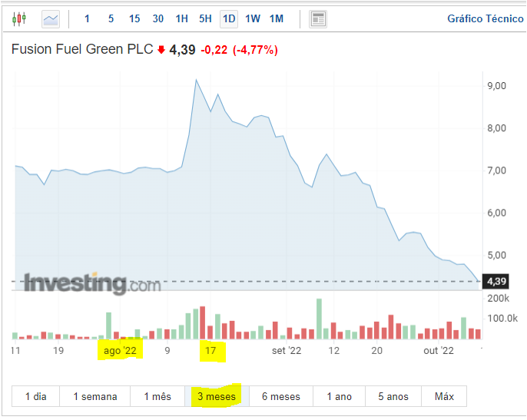Viewport: 527px width, 420px height.
Task: Switch to candlestick chart type
Action: pos(19,19)
